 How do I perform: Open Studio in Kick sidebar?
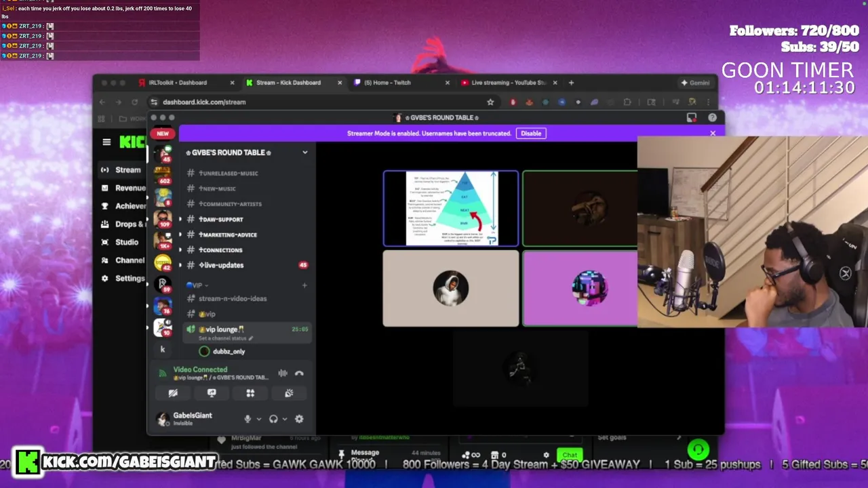(x=121, y=242)
